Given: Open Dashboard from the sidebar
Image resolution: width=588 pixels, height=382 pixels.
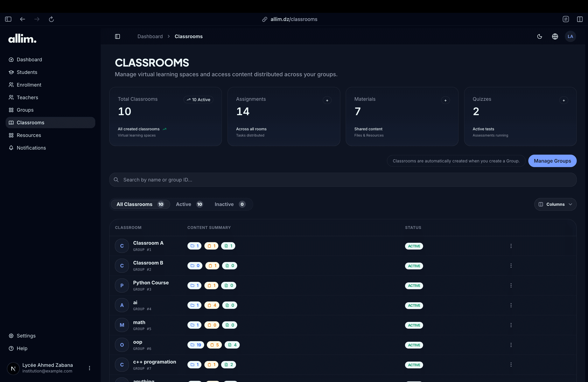Looking at the screenshot, I should click(50, 60).
